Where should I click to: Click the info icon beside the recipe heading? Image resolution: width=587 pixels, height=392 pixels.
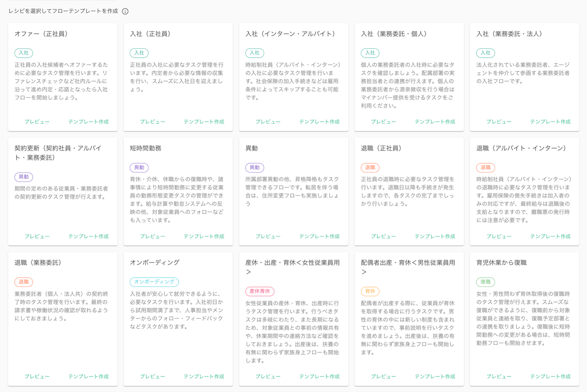125,11
